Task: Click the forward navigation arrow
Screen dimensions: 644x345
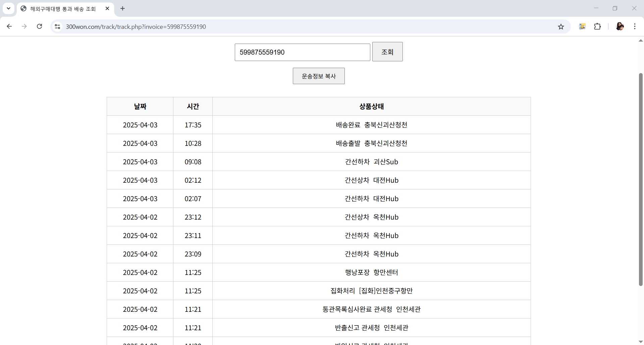Action: point(24,26)
